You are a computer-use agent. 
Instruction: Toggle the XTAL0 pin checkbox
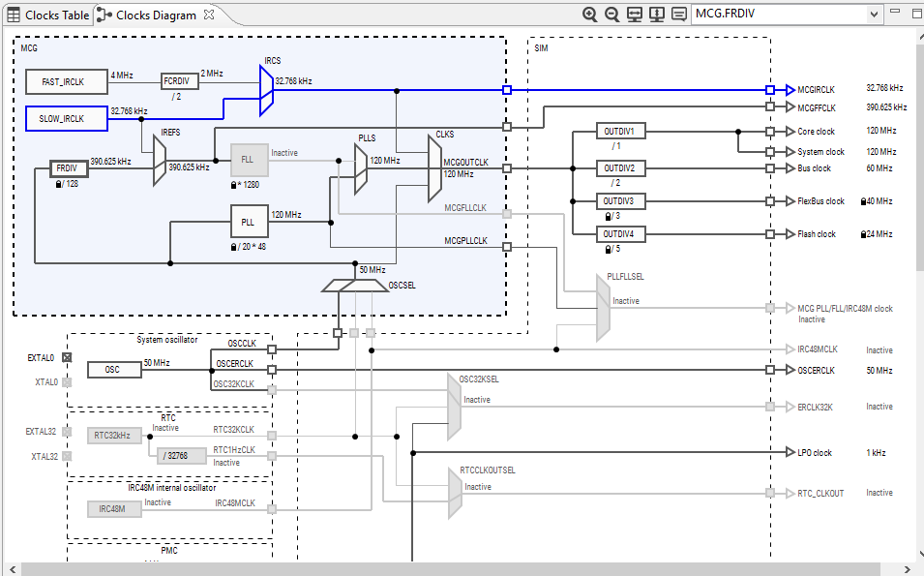(x=67, y=382)
